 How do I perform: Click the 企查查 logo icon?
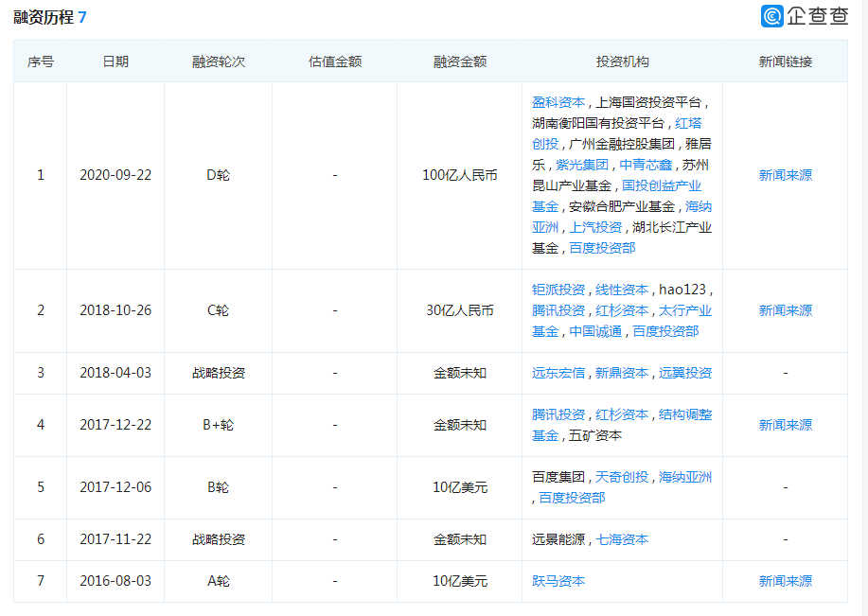point(772,16)
